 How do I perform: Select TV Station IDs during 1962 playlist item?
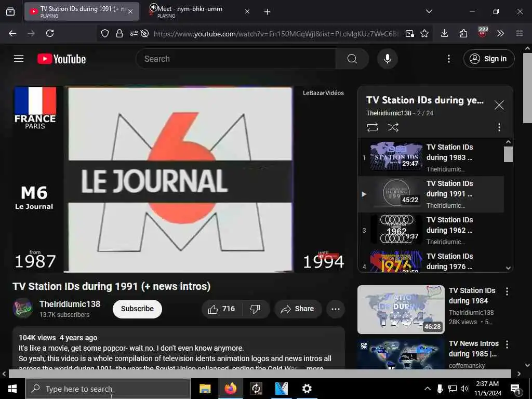pos(431,230)
